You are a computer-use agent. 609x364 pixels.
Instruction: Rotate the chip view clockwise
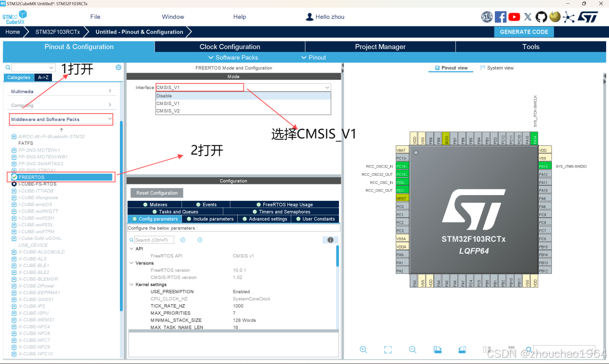(438, 350)
